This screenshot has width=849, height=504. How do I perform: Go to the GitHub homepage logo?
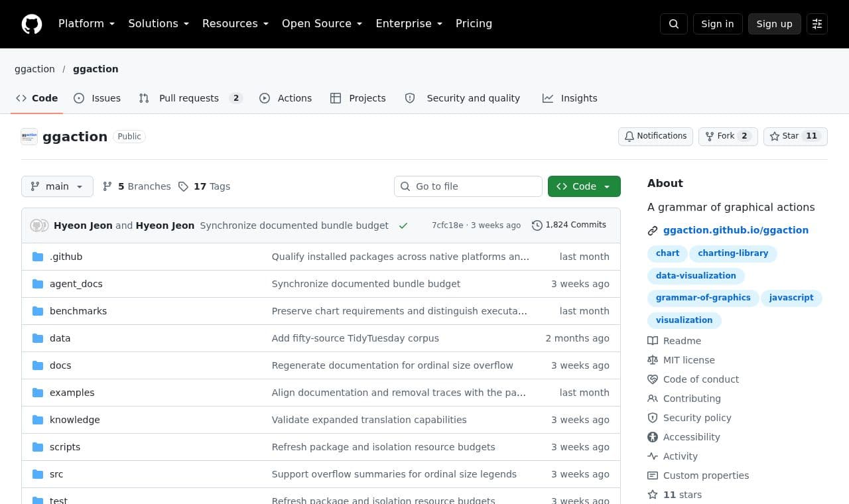(32, 24)
